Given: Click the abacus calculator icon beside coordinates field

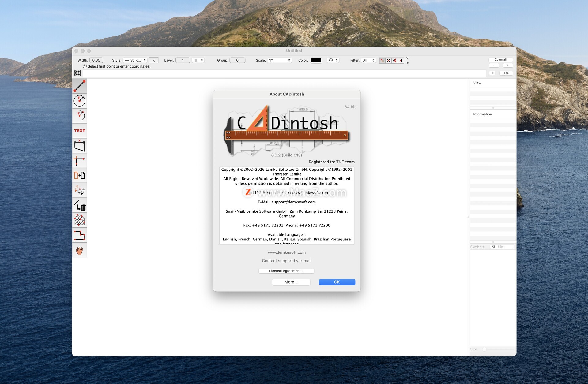Looking at the screenshot, I should pos(77,73).
